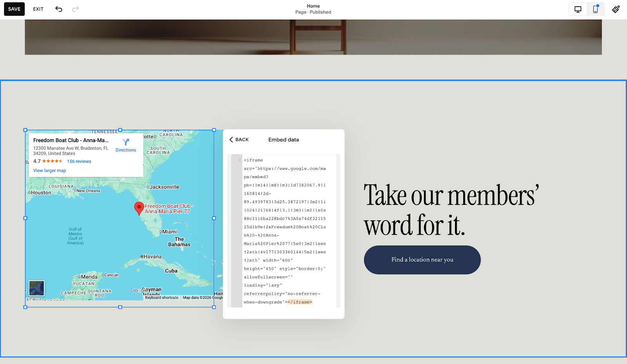Click the 'allowfullscreen=""' code line
This screenshot has height=364, width=627.
268,277
